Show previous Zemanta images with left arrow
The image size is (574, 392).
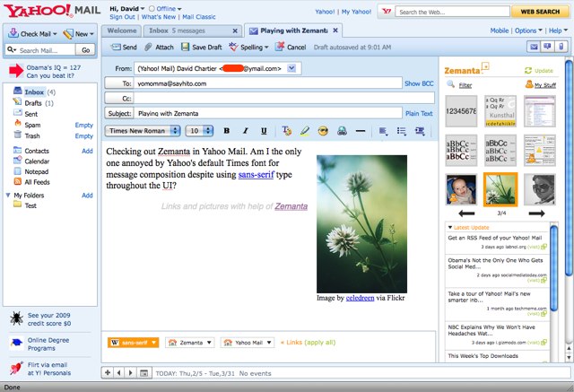point(466,213)
